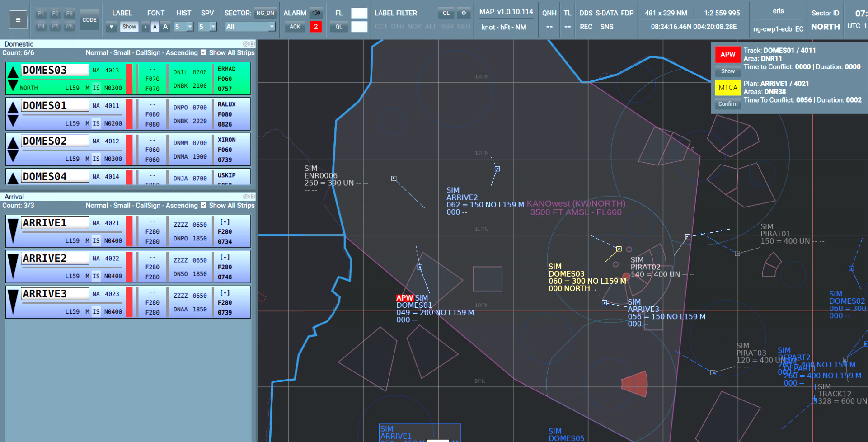The image size is (868, 442).
Task: Click the ARRIVE1 callsign field
Action: coord(55,223)
